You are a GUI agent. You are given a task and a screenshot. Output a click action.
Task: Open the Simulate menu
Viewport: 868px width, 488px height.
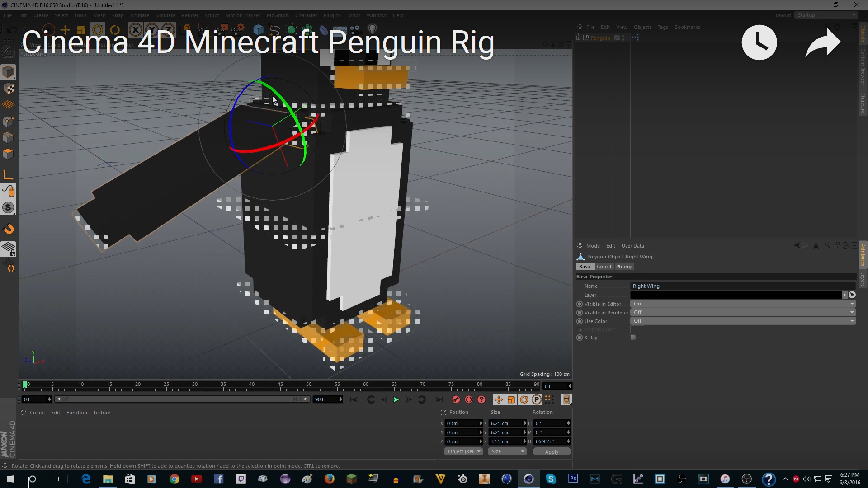pos(165,15)
